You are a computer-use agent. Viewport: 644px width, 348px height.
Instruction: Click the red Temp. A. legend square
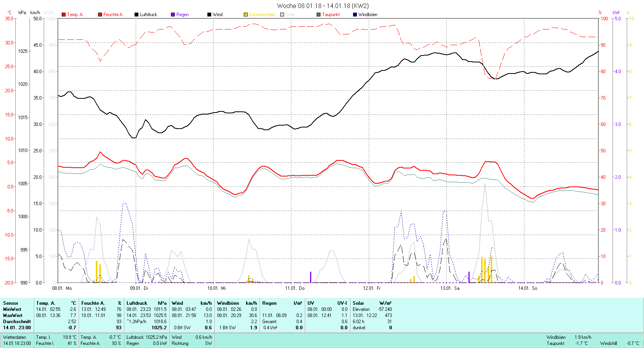(64, 15)
